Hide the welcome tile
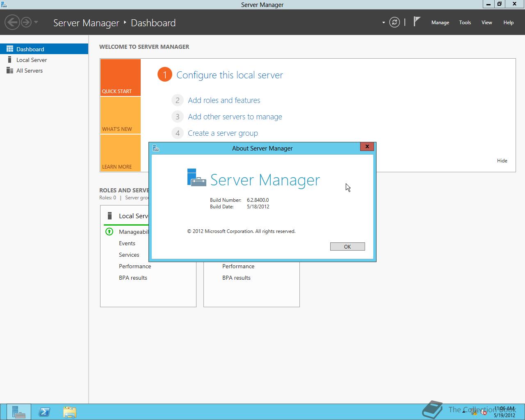 click(502, 161)
